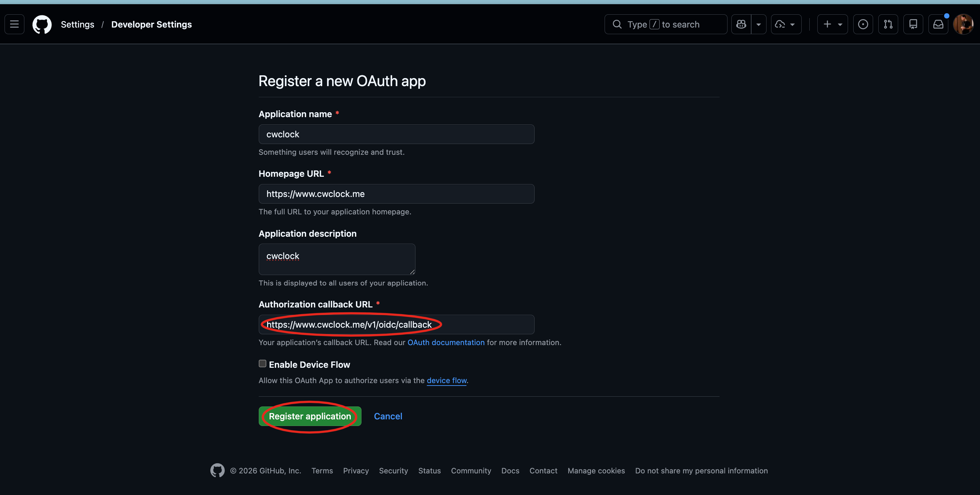Focus the Application description textarea
Image resolution: width=980 pixels, height=495 pixels.
337,259
